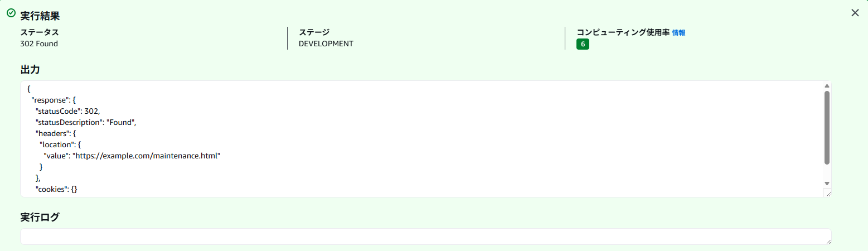
Task: Click the 実行ログ section heading
Action: click(40, 217)
